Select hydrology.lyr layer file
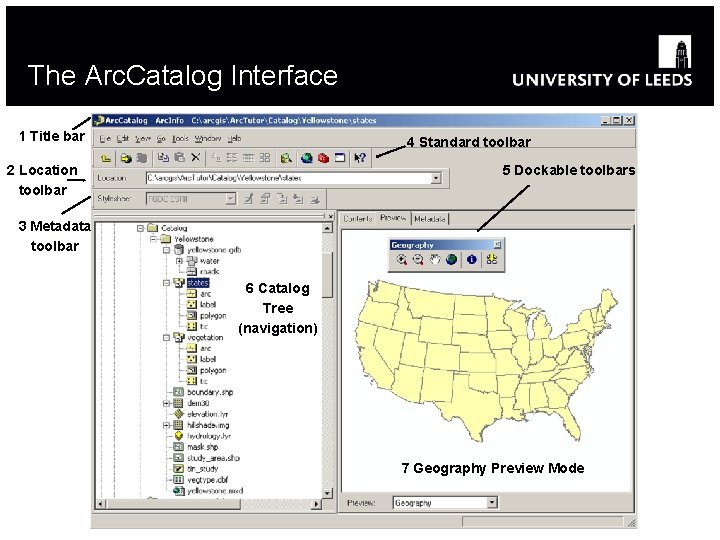Image resolution: width=720 pixels, height=540 pixels. pyautogui.click(x=209, y=436)
